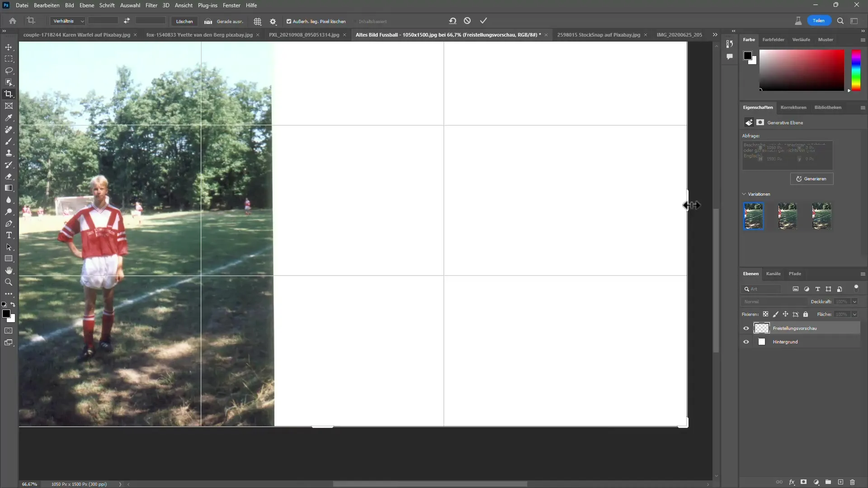Screen dimensions: 868x488
Task: Click the hue spectrum slider
Action: 856,70
